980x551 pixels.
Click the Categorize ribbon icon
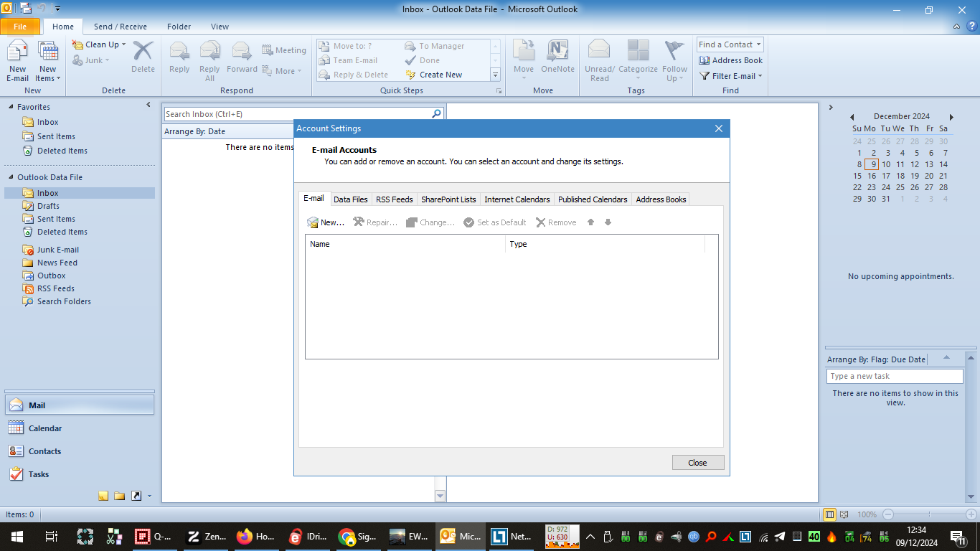click(x=638, y=62)
